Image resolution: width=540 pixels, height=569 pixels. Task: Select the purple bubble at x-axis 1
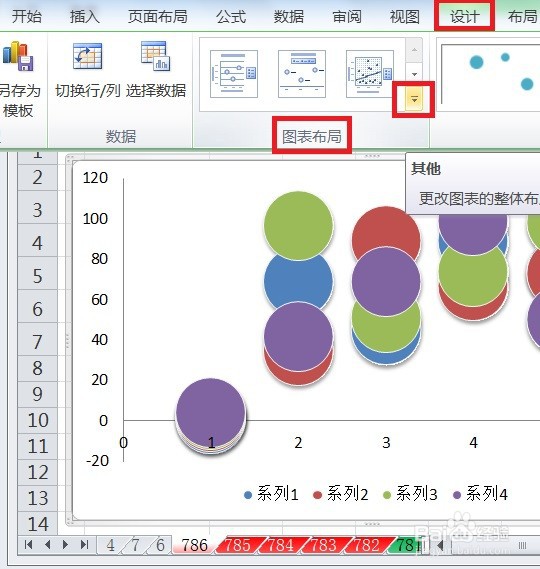click(x=210, y=412)
